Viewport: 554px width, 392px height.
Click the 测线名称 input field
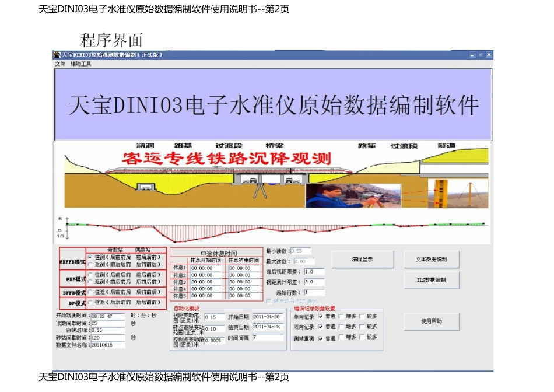tap(108, 330)
